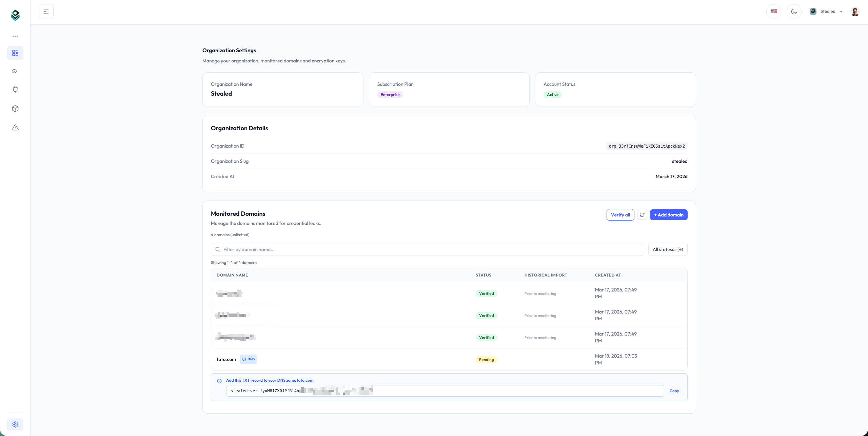The image size is (868, 436).
Task: Click the three-dots menu atop the sidebar
Action: click(15, 36)
